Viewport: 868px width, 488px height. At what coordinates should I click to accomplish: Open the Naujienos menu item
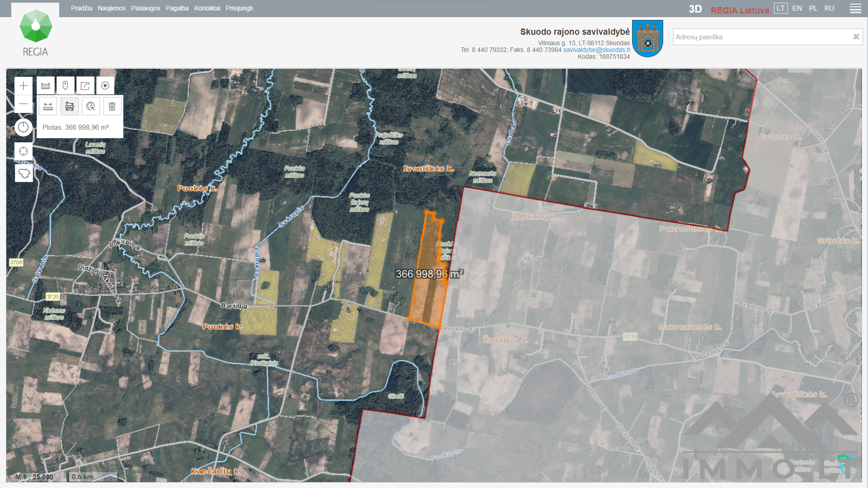[x=112, y=8]
